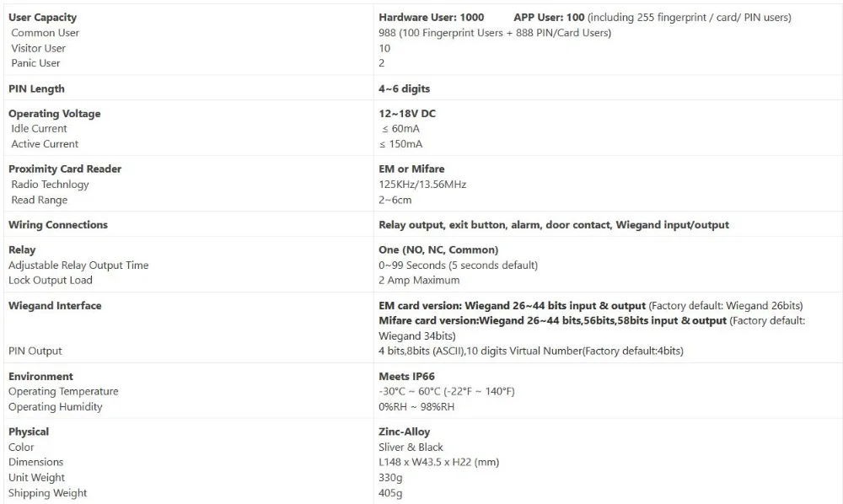Viewport: 843px width, 504px height.
Task: Click the Relay heading
Action: pos(22,249)
